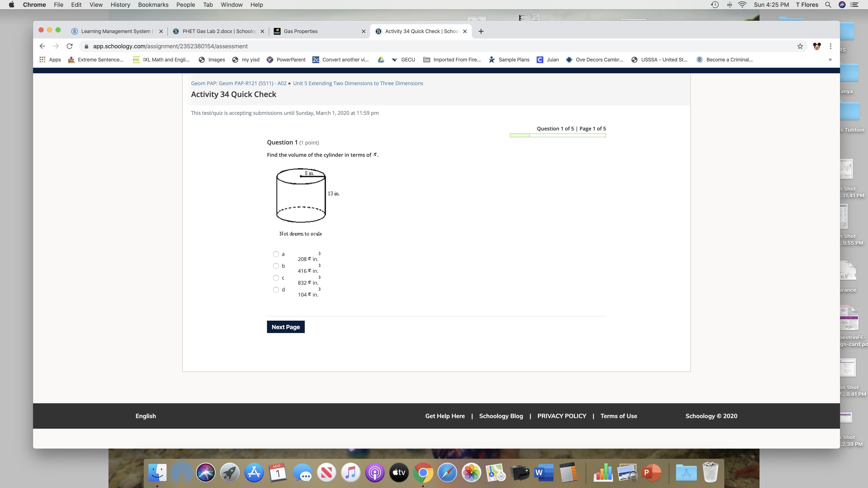Click the Mickey Mouse profile avatar
The width and height of the screenshot is (868, 488).
[817, 46]
